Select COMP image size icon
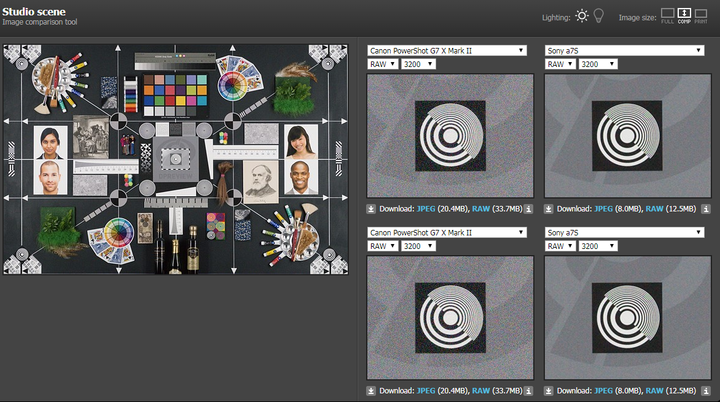 (684, 16)
